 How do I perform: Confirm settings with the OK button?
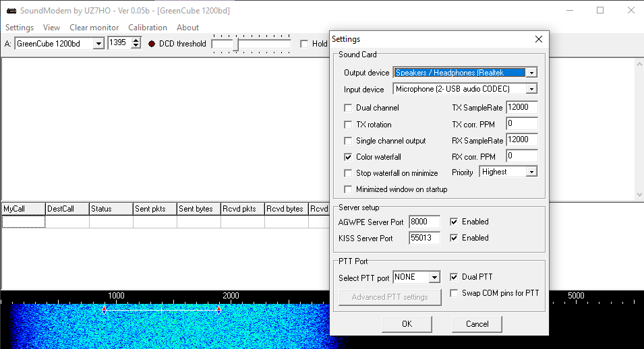[x=407, y=324]
